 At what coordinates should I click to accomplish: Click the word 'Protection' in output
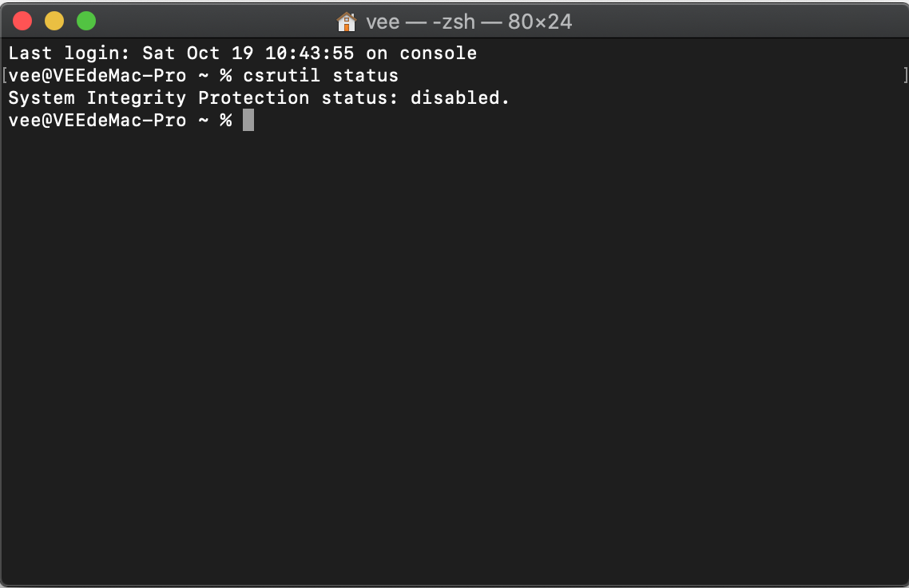pos(253,97)
